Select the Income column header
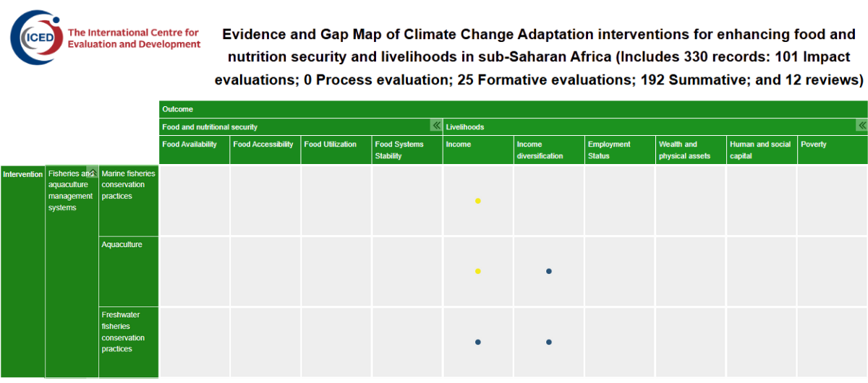The height and width of the screenshot is (383, 868). coord(478,150)
